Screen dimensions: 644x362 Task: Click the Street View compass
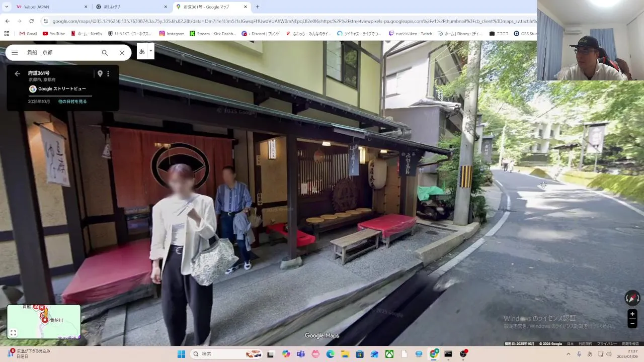tap(632, 298)
